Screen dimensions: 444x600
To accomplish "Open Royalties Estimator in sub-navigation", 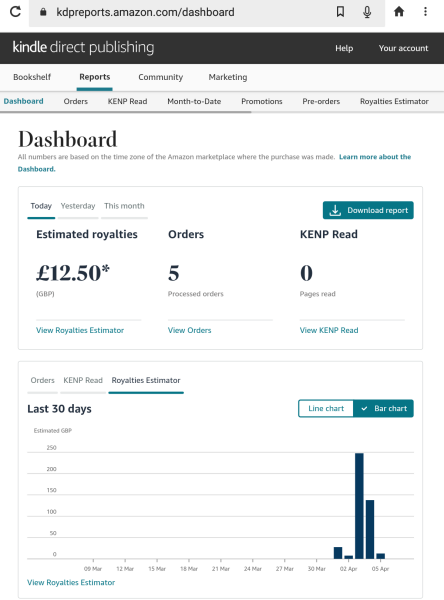I will pyautogui.click(x=394, y=101).
